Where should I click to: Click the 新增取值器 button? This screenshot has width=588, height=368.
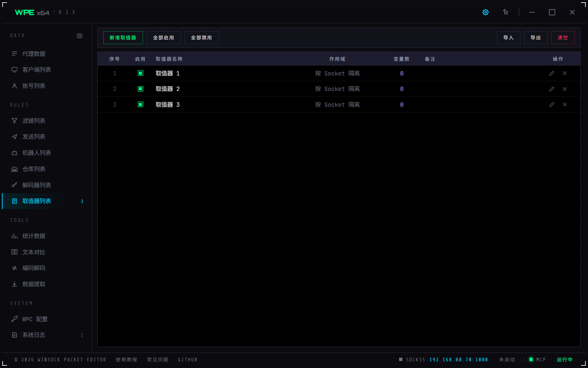click(x=123, y=38)
